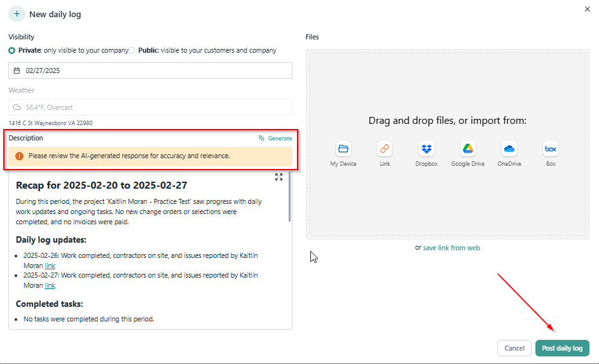Select the Private visibility radio button

click(12, 50)
